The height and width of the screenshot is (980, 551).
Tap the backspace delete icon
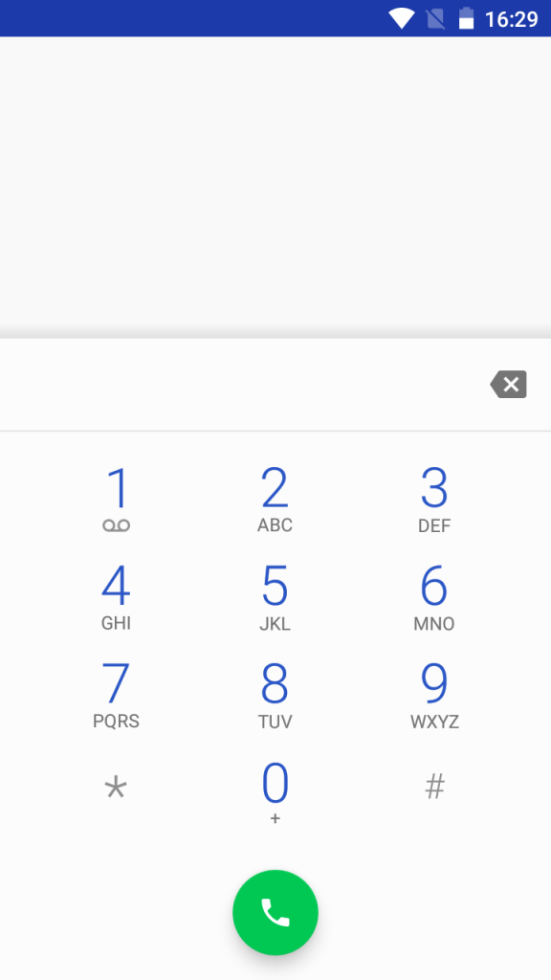[509, 385]
